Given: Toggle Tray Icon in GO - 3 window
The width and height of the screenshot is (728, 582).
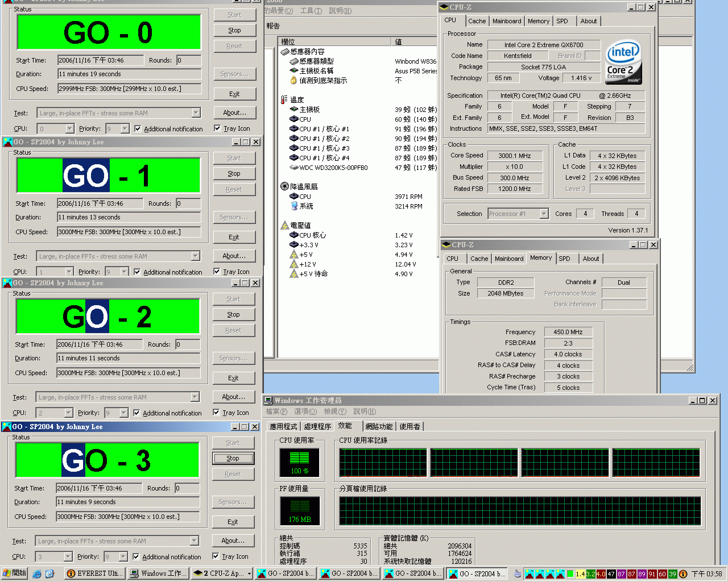Looking at the screenshot, I should click(216, 556).
